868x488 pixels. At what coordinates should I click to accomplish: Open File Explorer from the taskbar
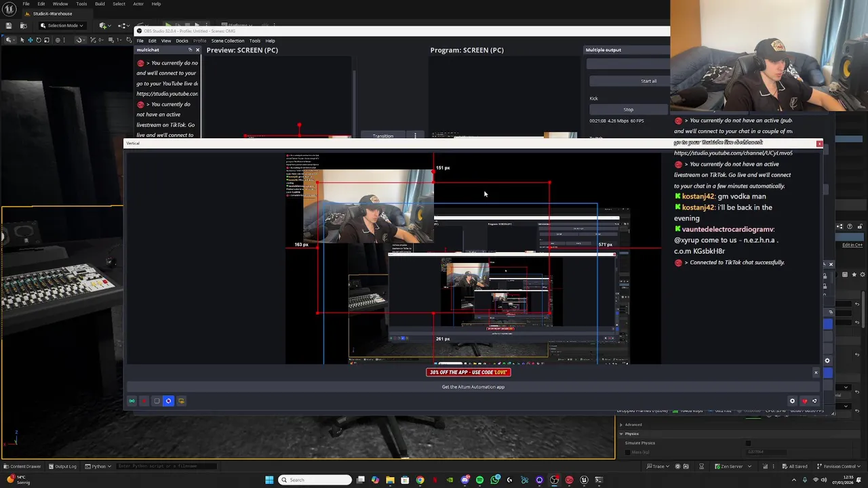[x=390, y=480]
